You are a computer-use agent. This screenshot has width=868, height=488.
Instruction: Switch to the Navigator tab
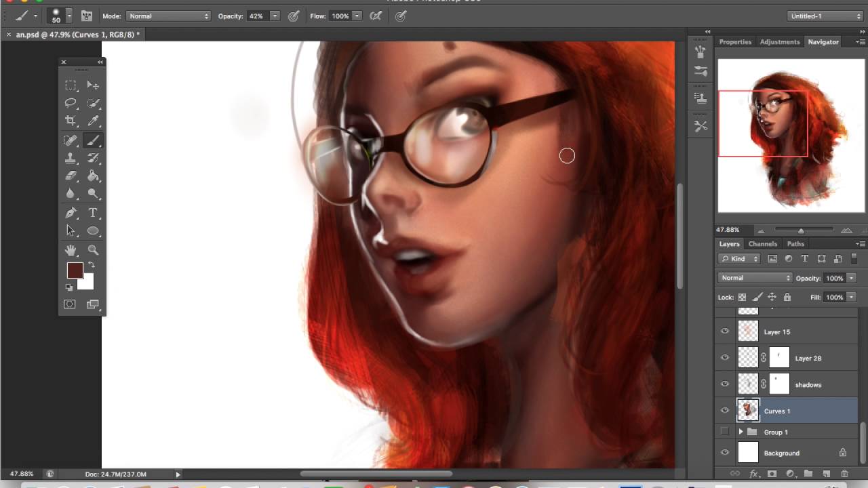[x=823, y=42]
